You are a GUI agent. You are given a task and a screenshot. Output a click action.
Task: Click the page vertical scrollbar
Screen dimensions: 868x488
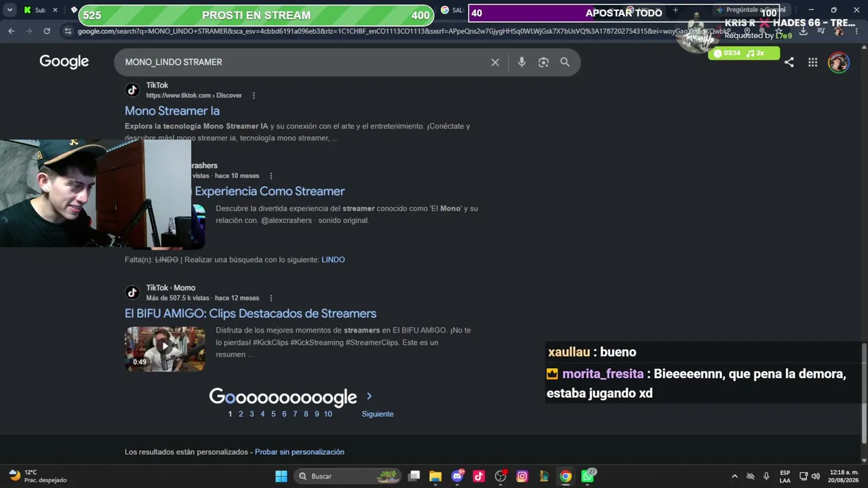(x=863, y=393)
